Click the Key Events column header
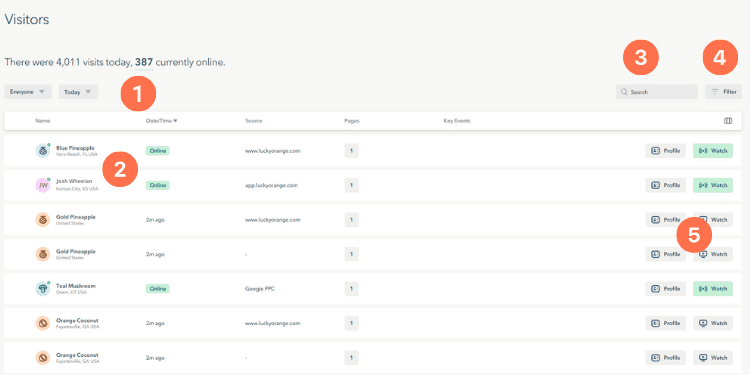This screenshot has height=375, width=750. (457, 121)
